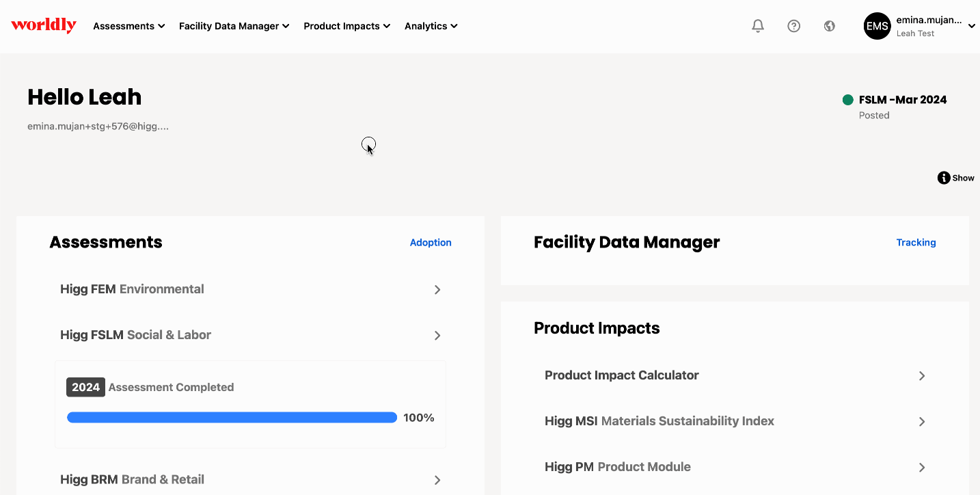Select Product Impact Calculator row
Image resolution: width=980 pixels, height=495 pixels.
click(x=735, y=375)
